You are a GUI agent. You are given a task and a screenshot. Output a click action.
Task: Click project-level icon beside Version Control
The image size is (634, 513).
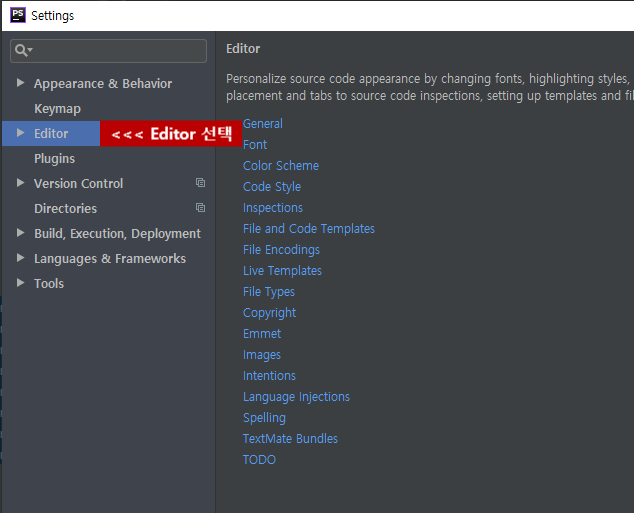click(x=200, y=183)
